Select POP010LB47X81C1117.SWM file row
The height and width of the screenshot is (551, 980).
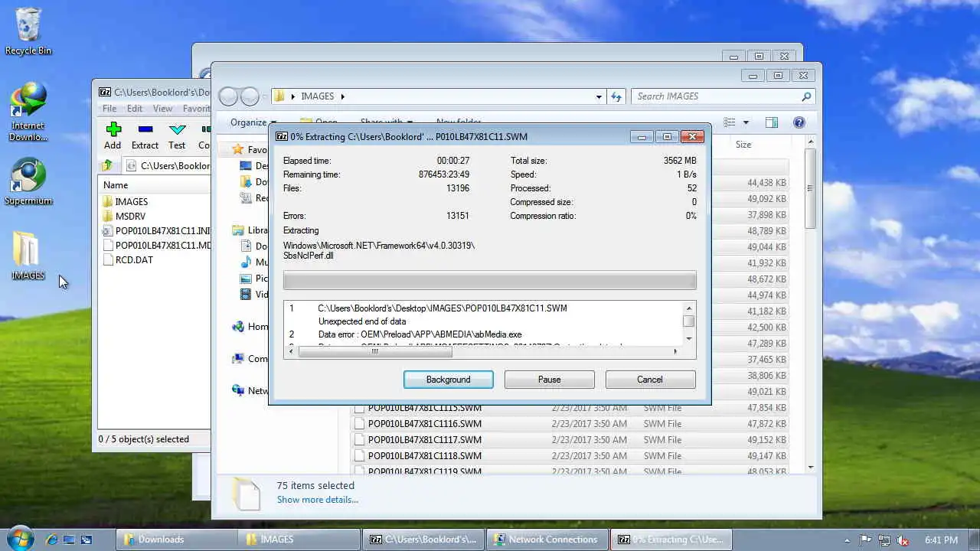coord(570,440)
